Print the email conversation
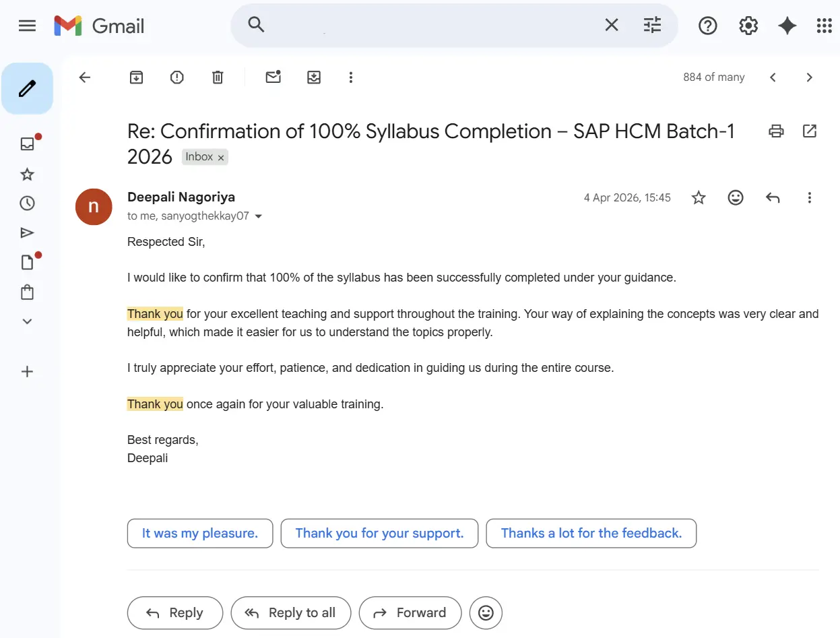Viewport: 840px width, 638px height. (x=776, y=131)
